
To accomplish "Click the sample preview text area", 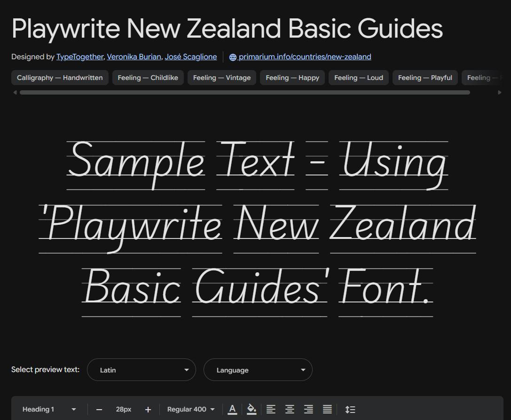I will click(x=257, y=228).
